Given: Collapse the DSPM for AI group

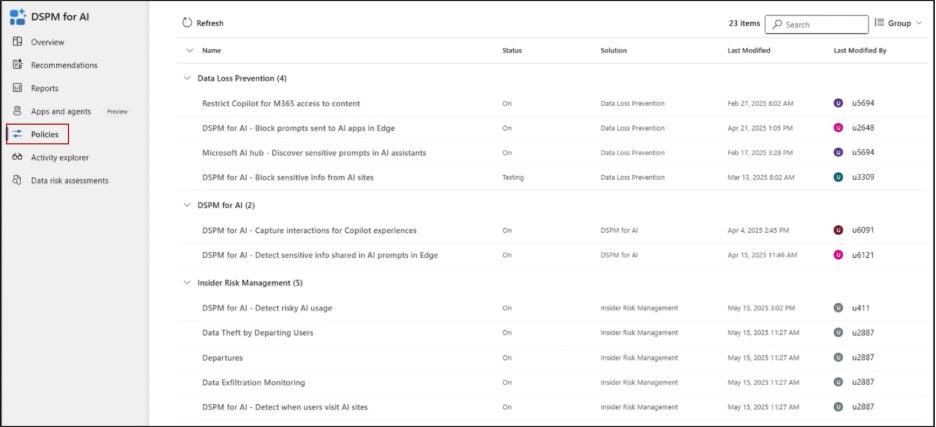Looking at the screenshot, I should tap(185, 205).
